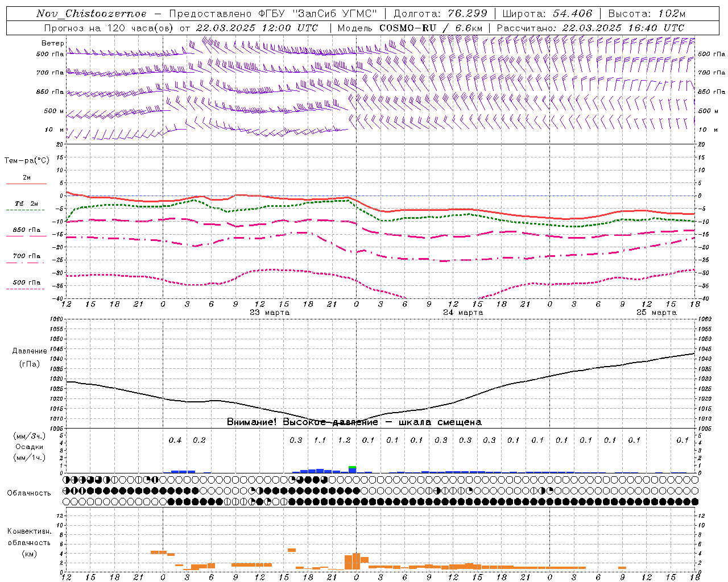Click the "24 марта" date label
This screenshot has height=582, width=728.
coord(463,313)
